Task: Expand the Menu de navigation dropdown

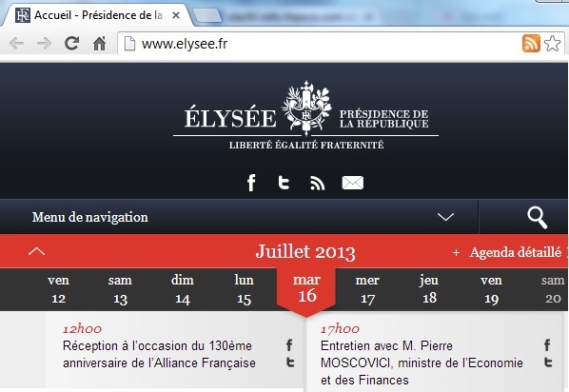Action: pos(239,217)
